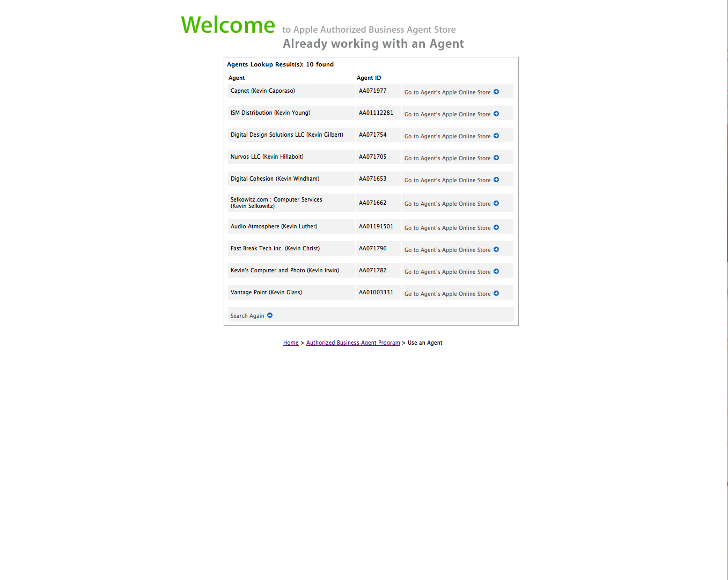The image size is (728, 580).
Task: Go to Capnet agent's Apple Online Store
Action: (447, 92)
